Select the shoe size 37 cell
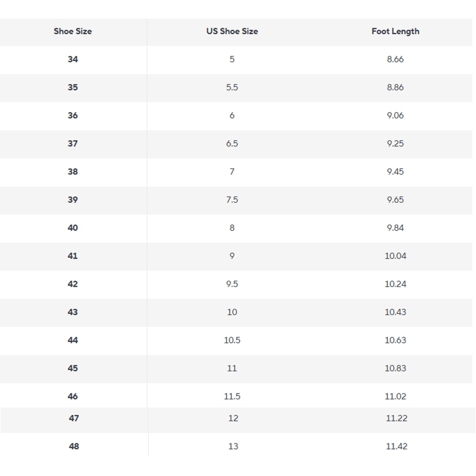Viewport: 476px width, 476px height. (x=73, y=143)
